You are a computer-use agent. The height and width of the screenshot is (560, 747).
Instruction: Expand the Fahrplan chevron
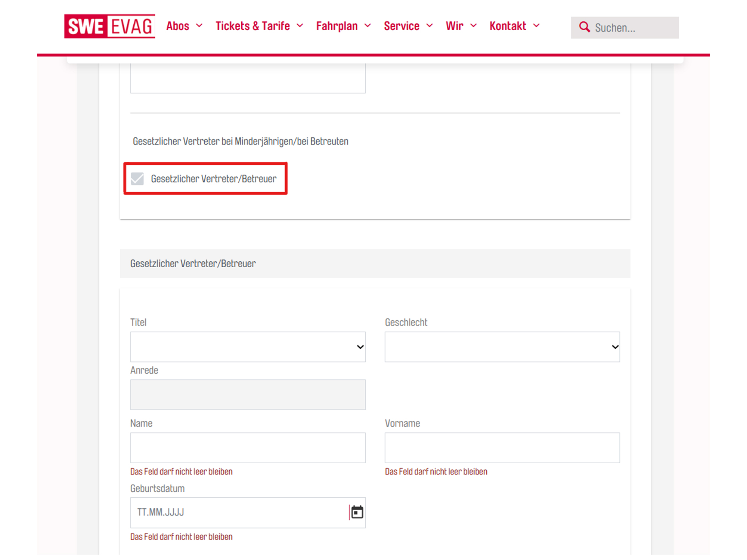coord(368,26)
